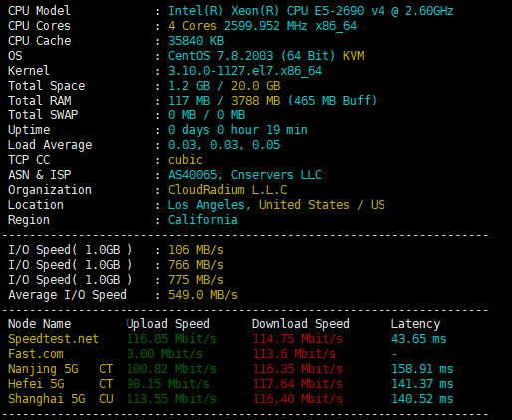Viewport: 512px width, 420px height.
Task: Click the Download Speed column header
Action: tap(301, 324)
